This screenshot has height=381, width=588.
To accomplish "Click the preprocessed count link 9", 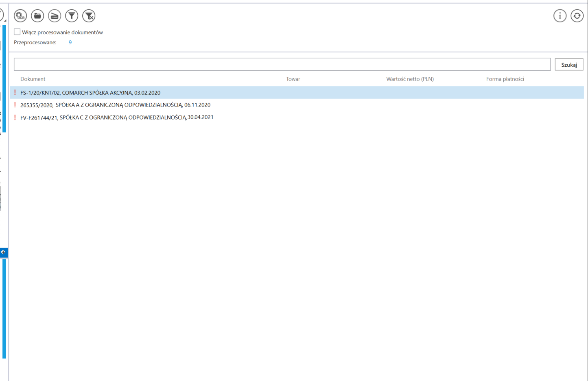I will [x=70, y=42].
